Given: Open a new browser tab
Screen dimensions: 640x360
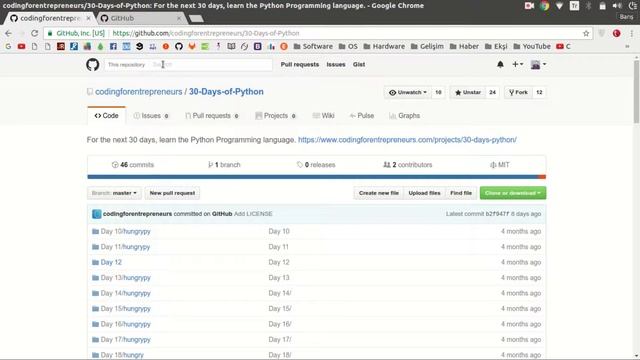Looking at the screenshot, I should (x=196, y=18).
